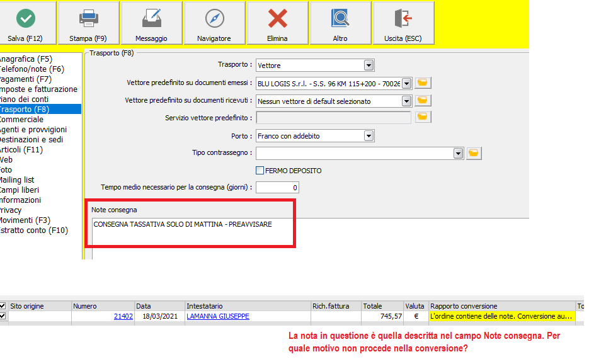589x364 pixels.
Task: Click the Rapporto conversione column header
Action: [502, 306]
